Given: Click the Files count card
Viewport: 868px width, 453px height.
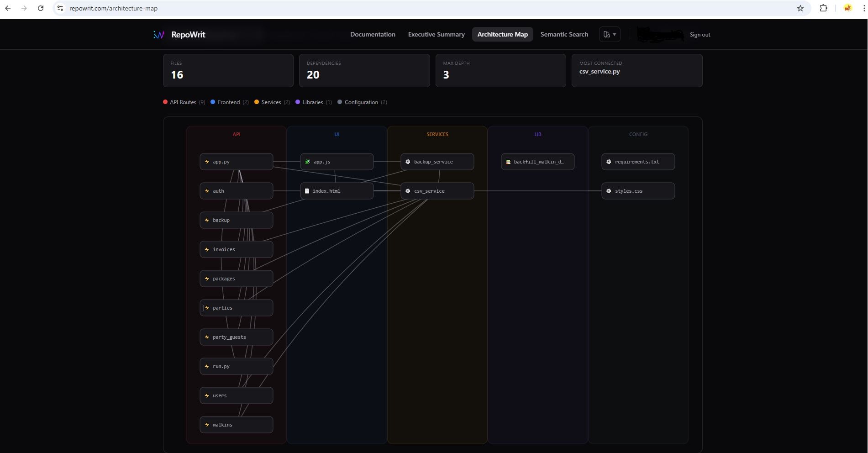Looking at the screenshot, I should click(228, 71).
